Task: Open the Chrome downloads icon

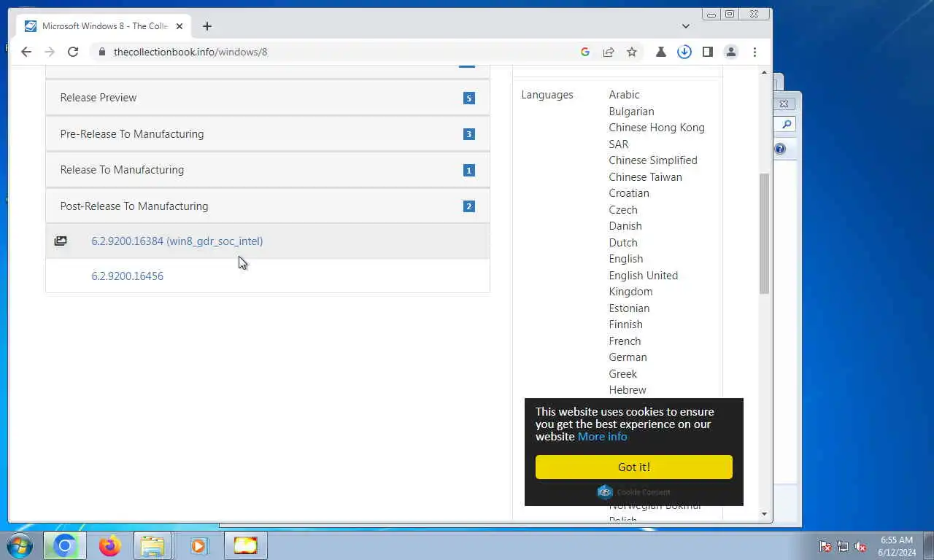Action: [x=684, y=52]
